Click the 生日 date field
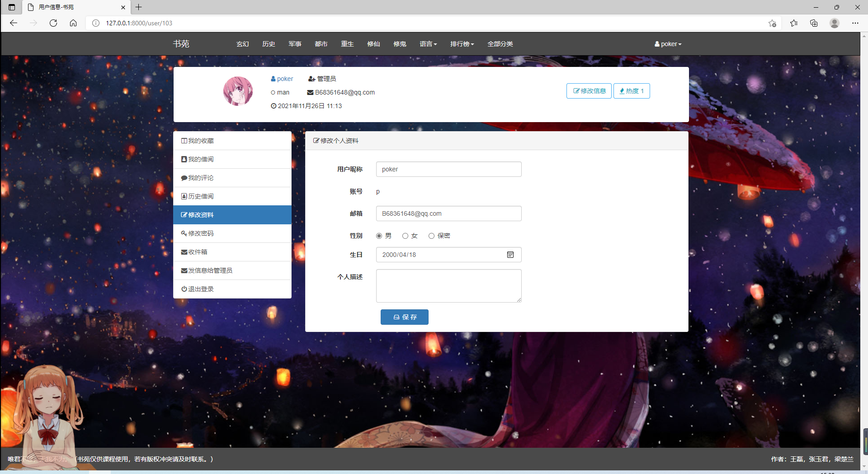Image resolution: width=868 pixels, height=474 pixels. (x=449, y=255)
